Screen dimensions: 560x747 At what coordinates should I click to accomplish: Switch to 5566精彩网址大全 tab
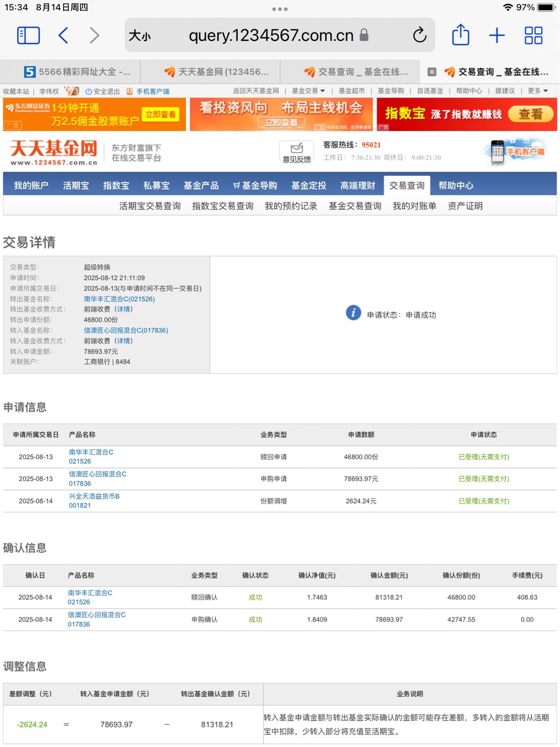77,72
